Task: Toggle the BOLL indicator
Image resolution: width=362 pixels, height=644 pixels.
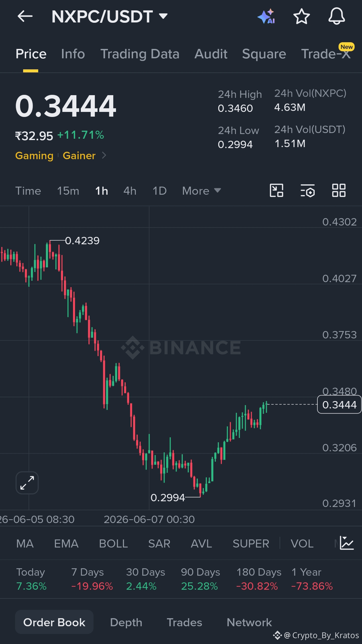Action: pos(113,543)
